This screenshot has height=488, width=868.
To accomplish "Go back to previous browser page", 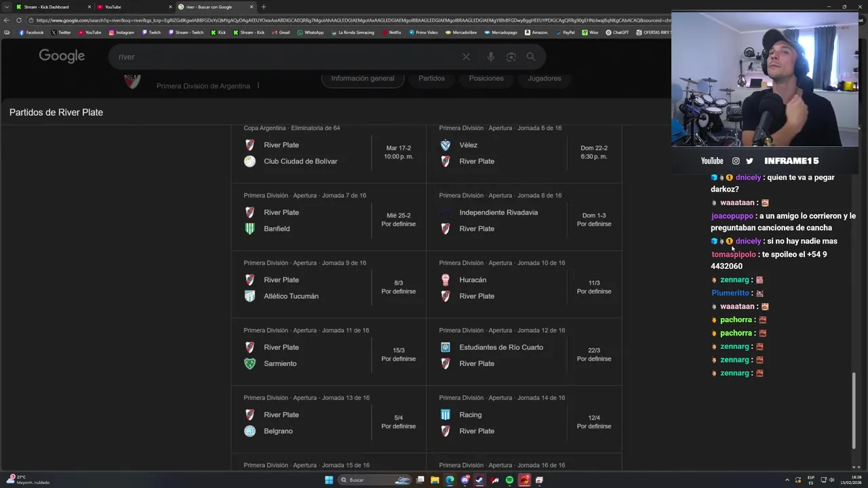I will (x=7, y=20).
